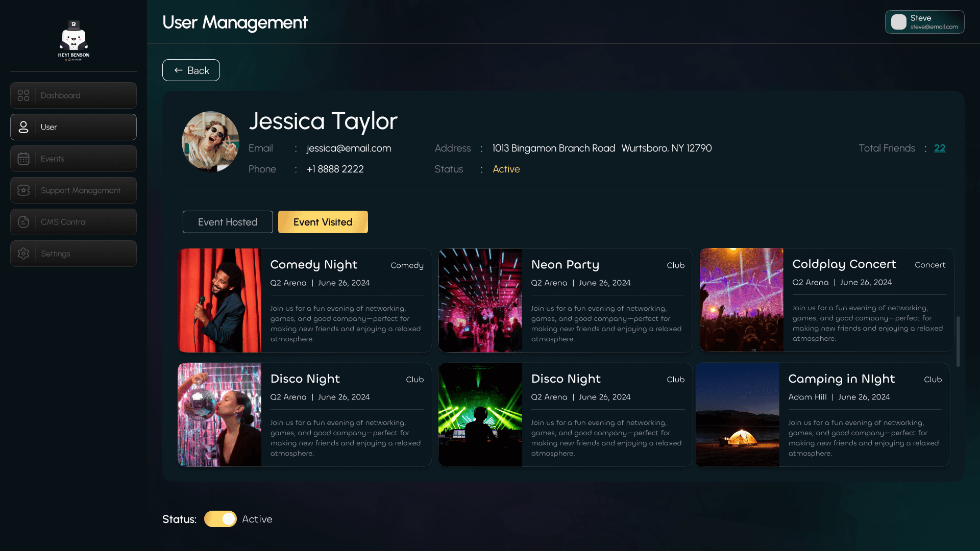This screenshot has width=980, height=551.
Task: Toggle Jessica Taylor's Active status switch
Action: tap(220, 519)
